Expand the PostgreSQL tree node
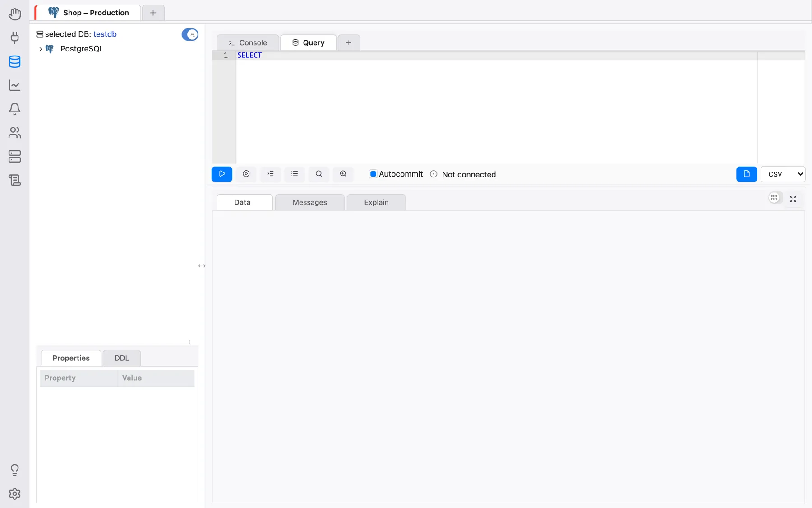 (x=41, y=49)
